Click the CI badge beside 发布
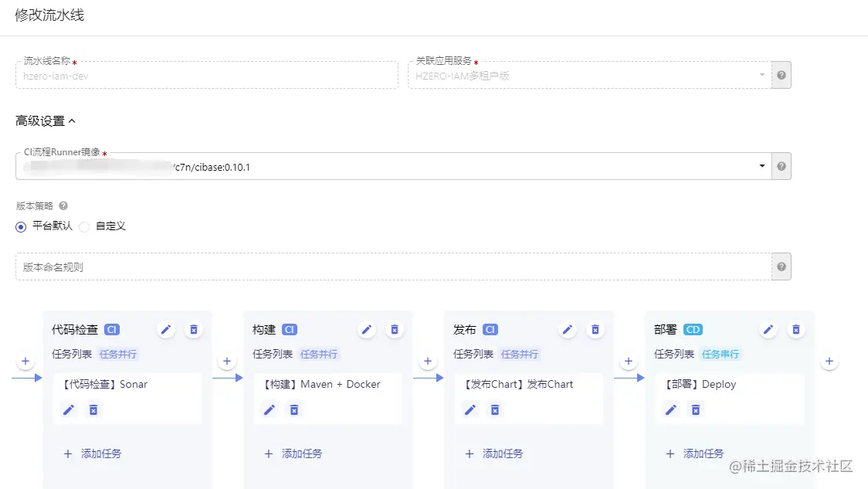 [490, 330]
